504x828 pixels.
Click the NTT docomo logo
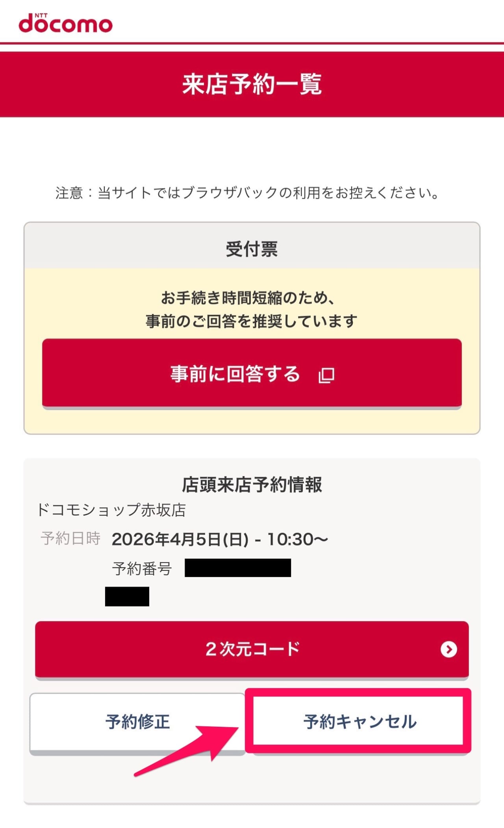pyautogui.click(x=66, y=23)
